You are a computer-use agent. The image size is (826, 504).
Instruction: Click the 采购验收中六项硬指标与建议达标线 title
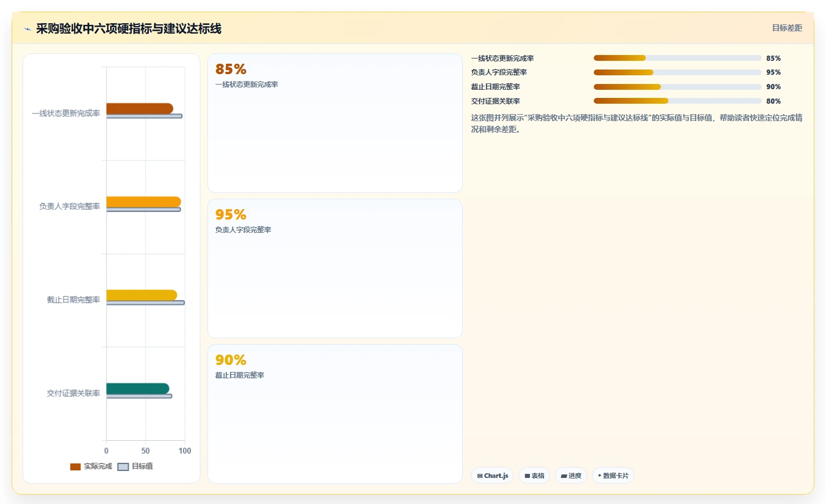point(129,29)
